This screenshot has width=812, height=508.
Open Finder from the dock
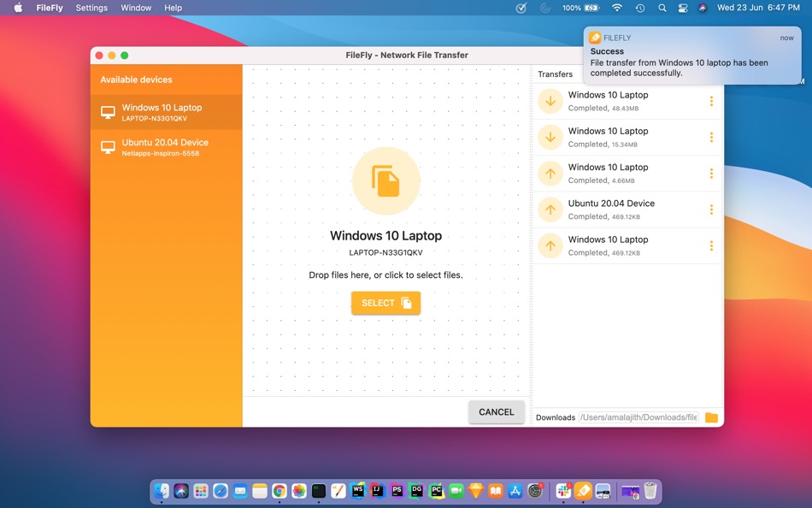pyautogui.click(x=162, y=490)
